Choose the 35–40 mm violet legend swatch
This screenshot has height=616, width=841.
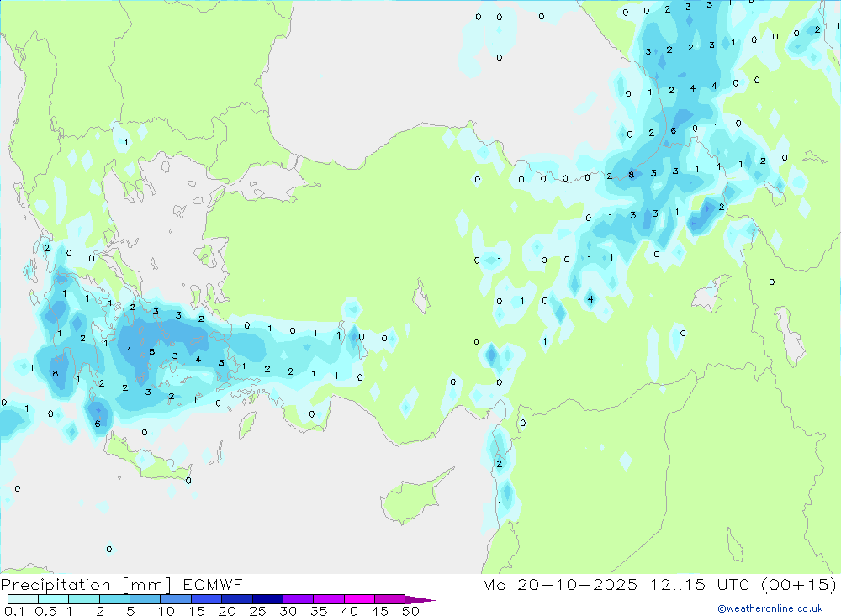329,599
